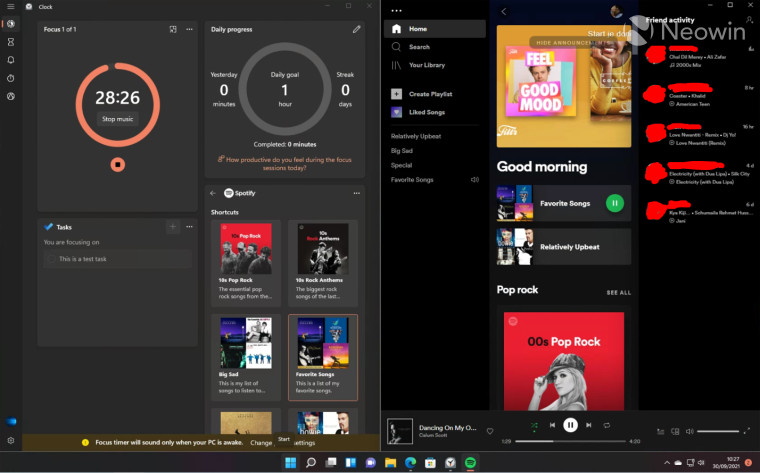Stop the focus session with the orange stop button
760x473 pixels.
pyautogui.click(x=118, y=165)
